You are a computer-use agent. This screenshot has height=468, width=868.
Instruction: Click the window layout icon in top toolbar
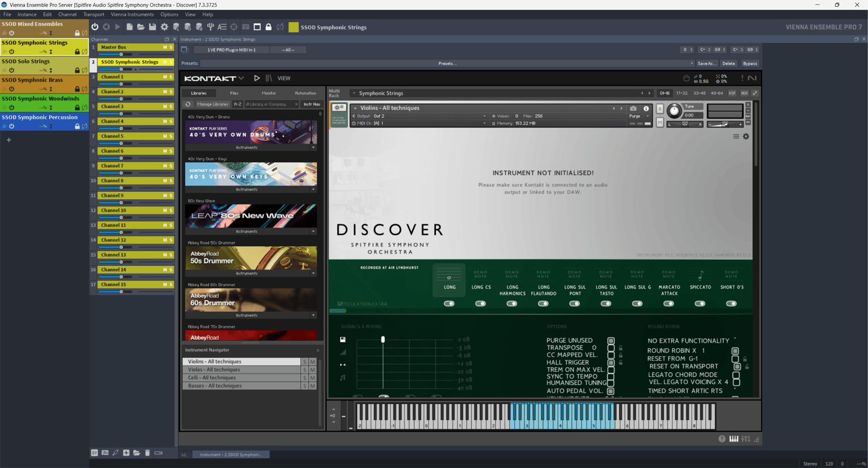(x=257, y=27)
